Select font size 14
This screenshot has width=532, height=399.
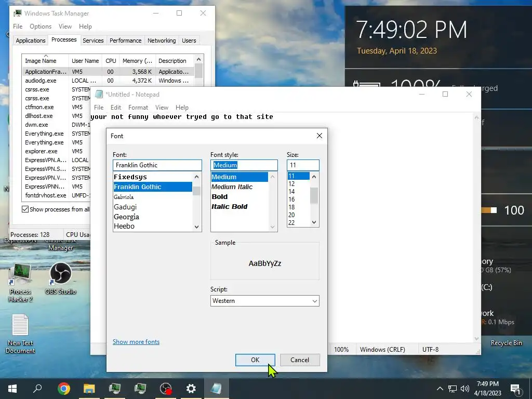click(x=298, y=192)
